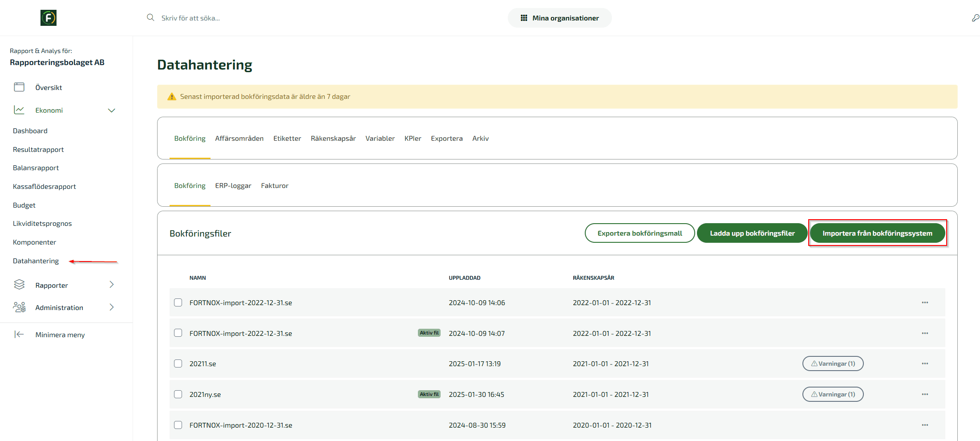Open Dashboard in sidebar
980x441 pixels.
click(30, 131)
